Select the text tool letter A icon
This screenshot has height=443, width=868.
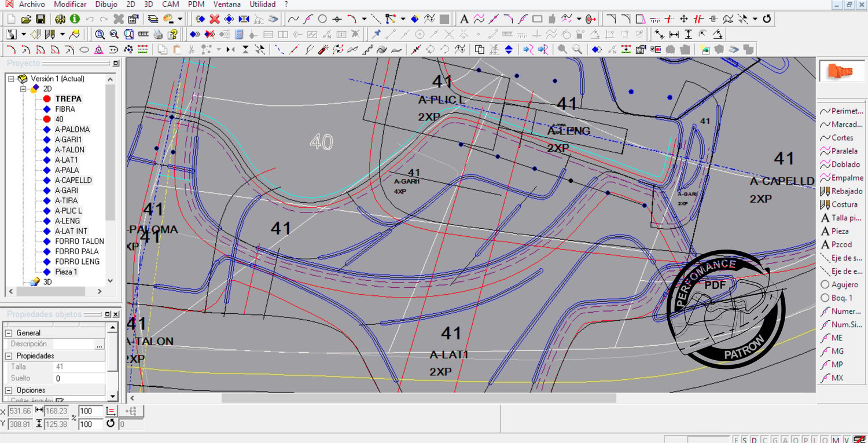pyautogui.click(x=464, y=19)
